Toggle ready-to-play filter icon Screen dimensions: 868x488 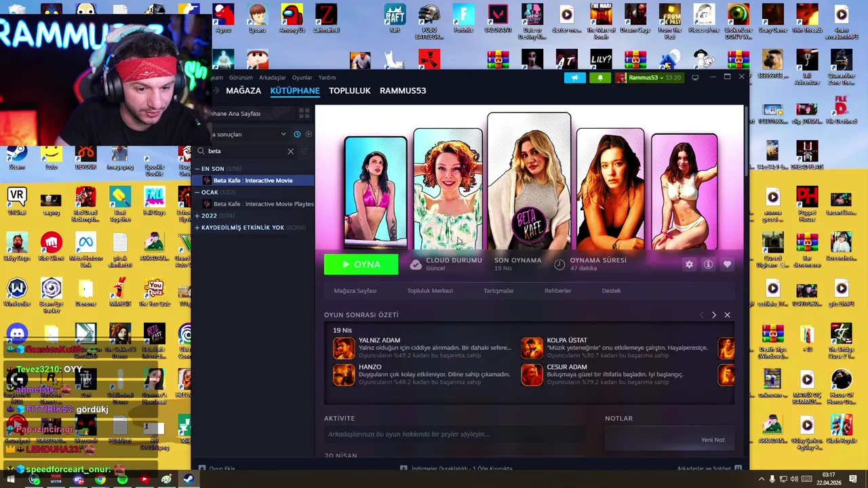pos(309,134)
